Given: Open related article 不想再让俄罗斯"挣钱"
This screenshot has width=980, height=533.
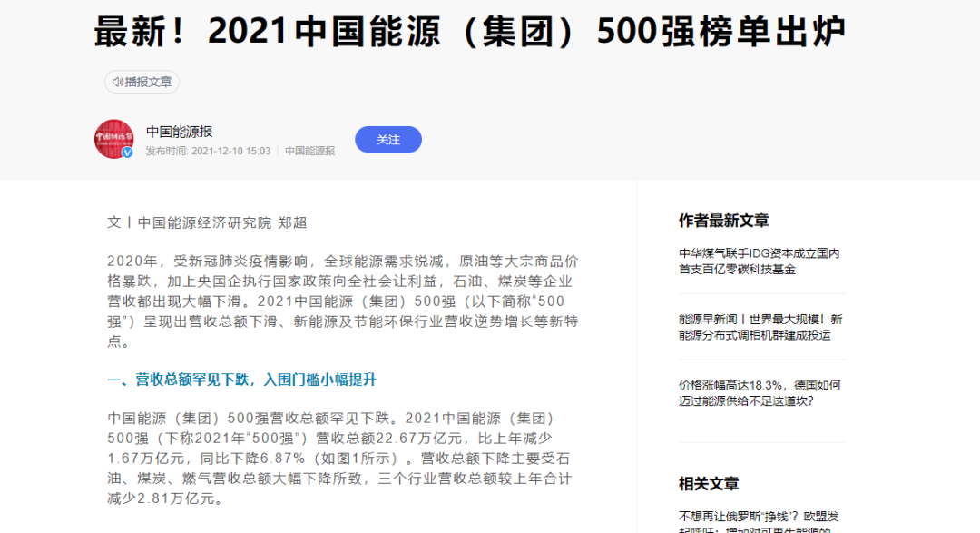Looking at the screenshot, I should pos(759,522).
